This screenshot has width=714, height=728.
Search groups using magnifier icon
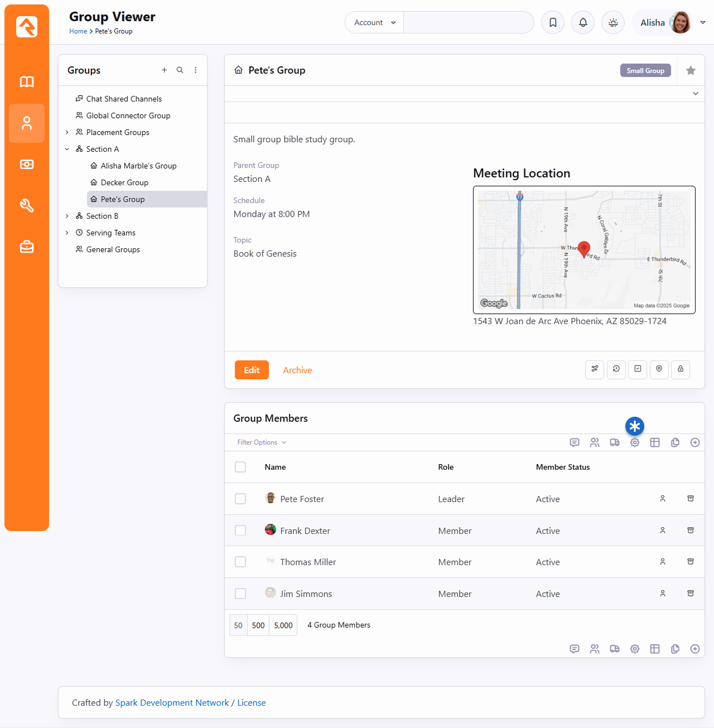coord(180,70)
